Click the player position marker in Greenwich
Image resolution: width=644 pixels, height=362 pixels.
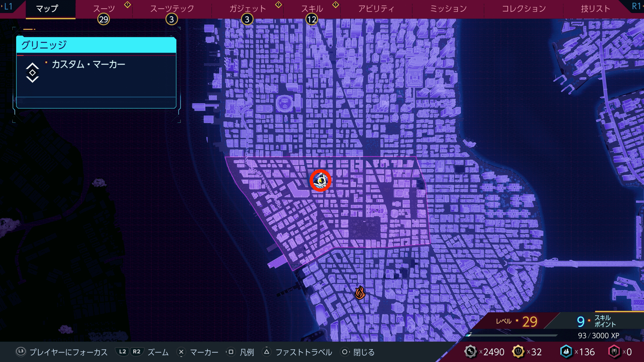[x=320, y=181]
